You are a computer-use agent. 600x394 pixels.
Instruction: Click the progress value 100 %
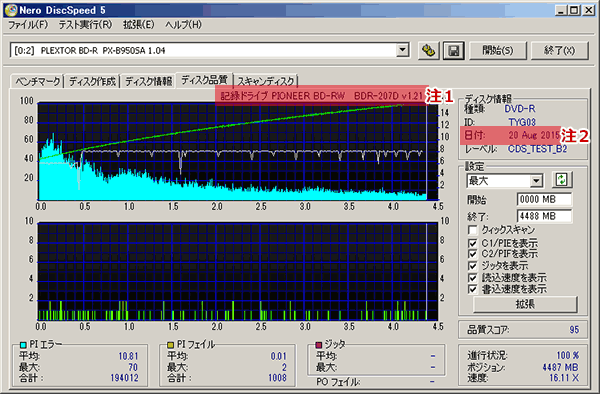(567, 355)
